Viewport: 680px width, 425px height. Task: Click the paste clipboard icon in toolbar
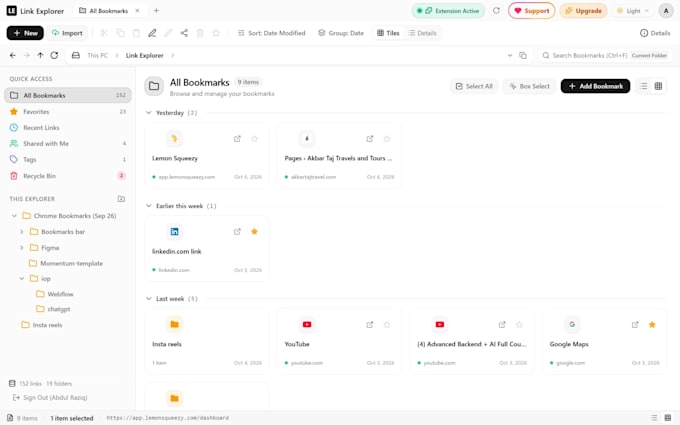136,33
